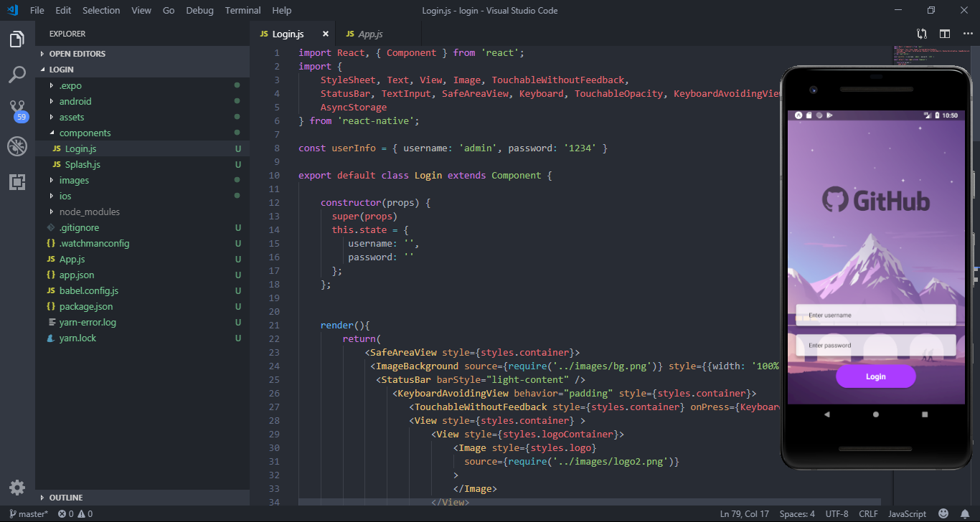Tap the emulator Back navigation button

click(826, 414)
